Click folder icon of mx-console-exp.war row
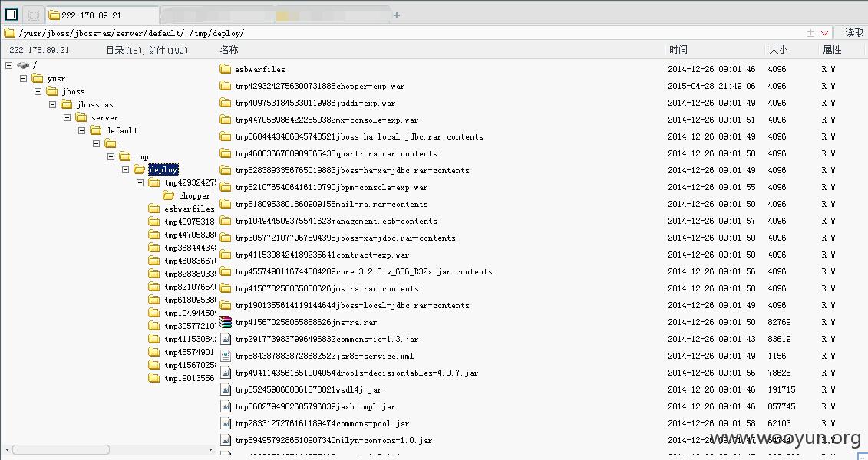 coord(226,120)
